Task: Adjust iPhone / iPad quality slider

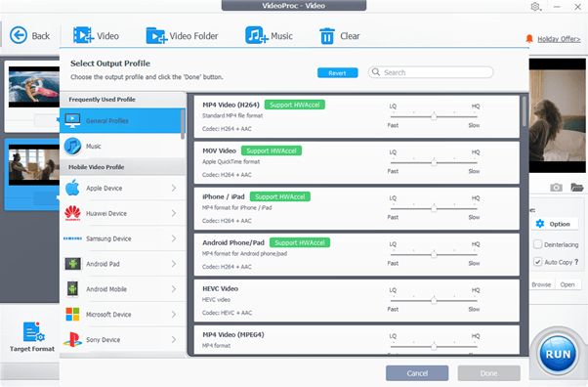Action: point(434,208)
